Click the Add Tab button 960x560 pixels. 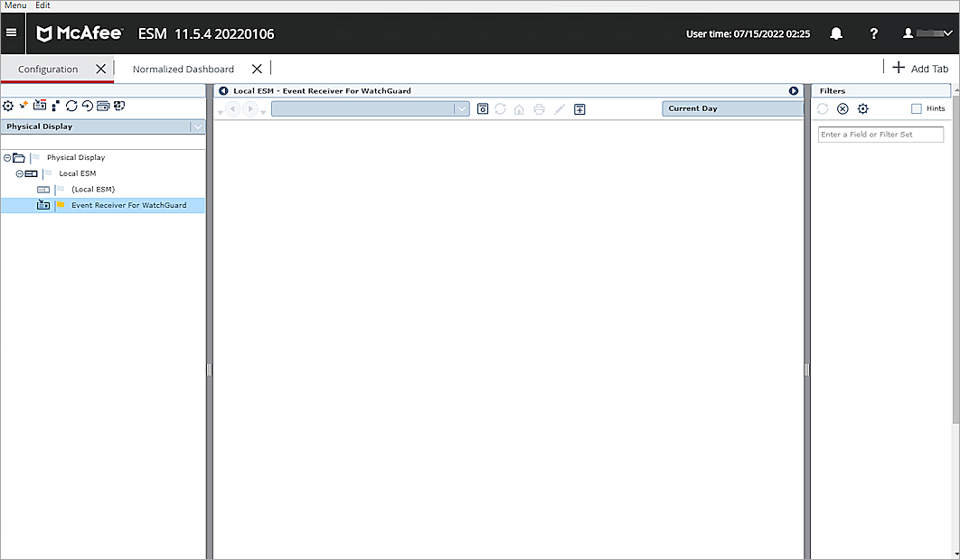(x=920, y=68)
